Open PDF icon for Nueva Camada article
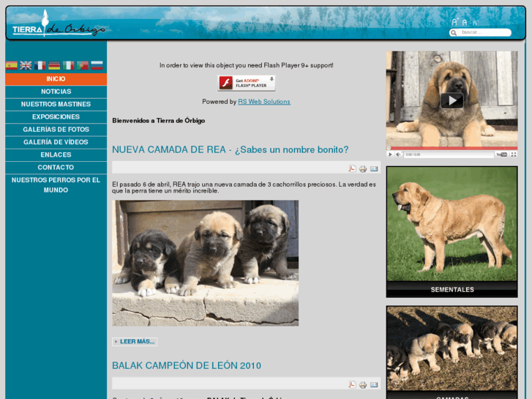This screenshot has width=532, height=399. pyautogui.click(x=352, y=168)
